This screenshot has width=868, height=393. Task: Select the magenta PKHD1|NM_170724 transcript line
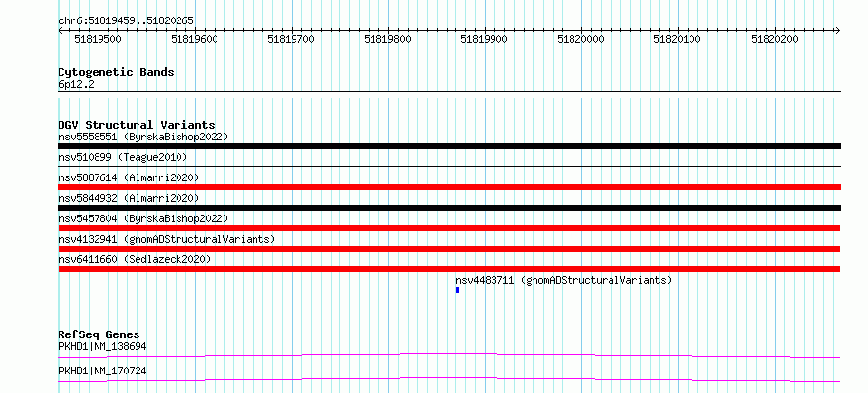pos(449,379)
